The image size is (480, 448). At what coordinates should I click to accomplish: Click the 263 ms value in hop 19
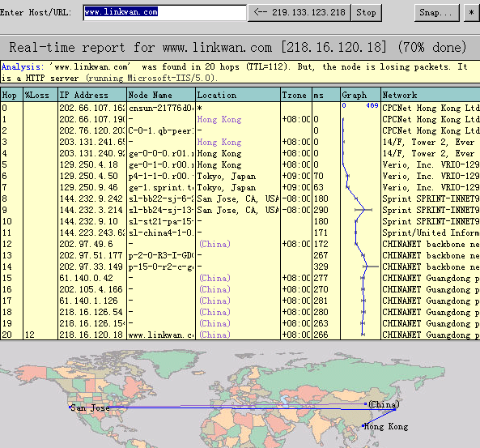pos(321,323)
